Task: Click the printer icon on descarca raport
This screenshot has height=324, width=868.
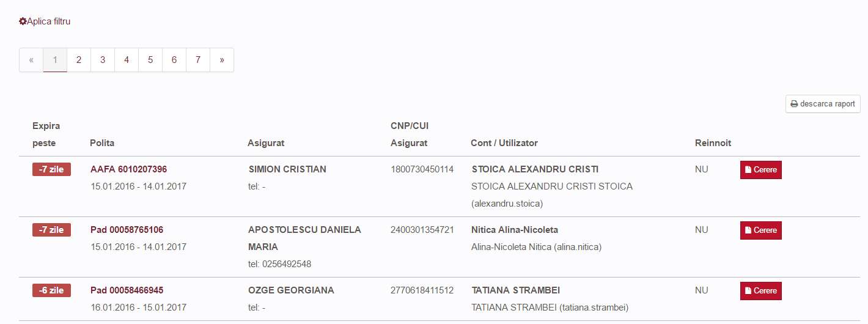Action: [794, 104]
